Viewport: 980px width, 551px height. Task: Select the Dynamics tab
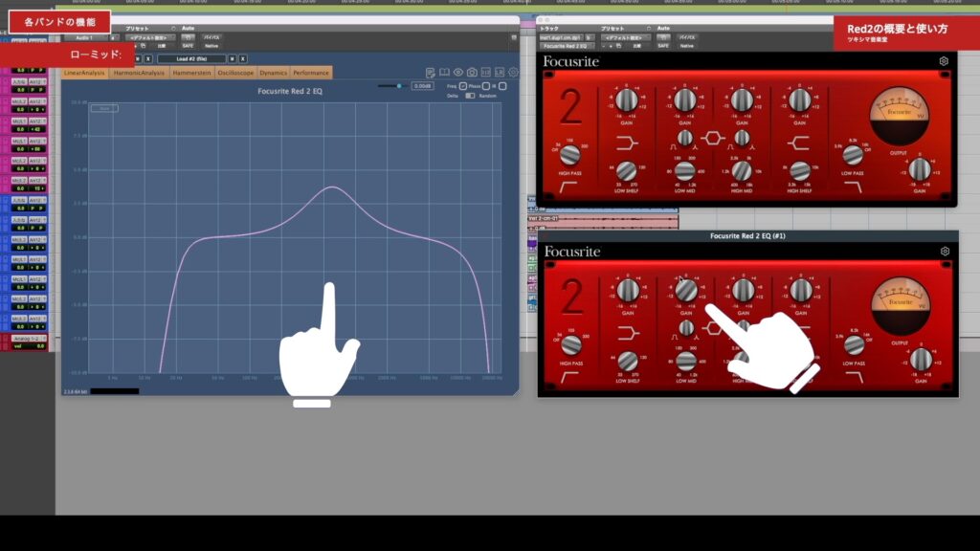tap(273, 73)
